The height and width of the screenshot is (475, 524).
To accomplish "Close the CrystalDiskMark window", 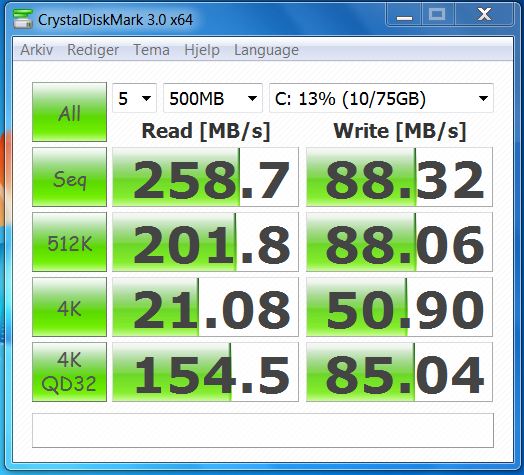I will click(x=484, y=15).
